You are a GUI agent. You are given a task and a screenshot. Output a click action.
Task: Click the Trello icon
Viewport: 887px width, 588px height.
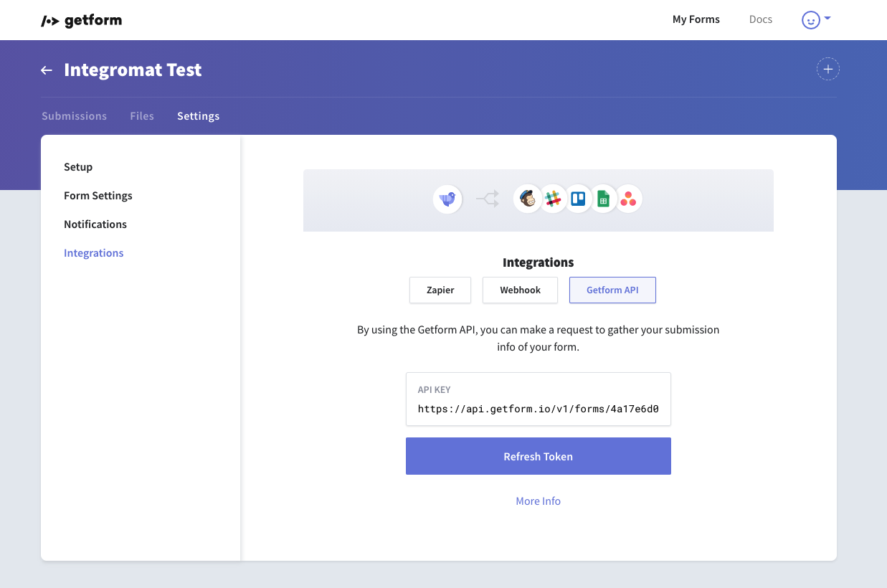tap(578, 199)
